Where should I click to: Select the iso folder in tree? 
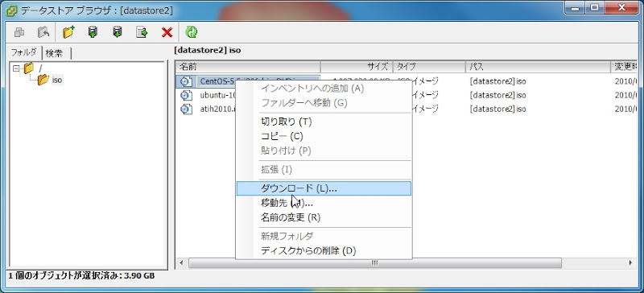coord(57,80)
